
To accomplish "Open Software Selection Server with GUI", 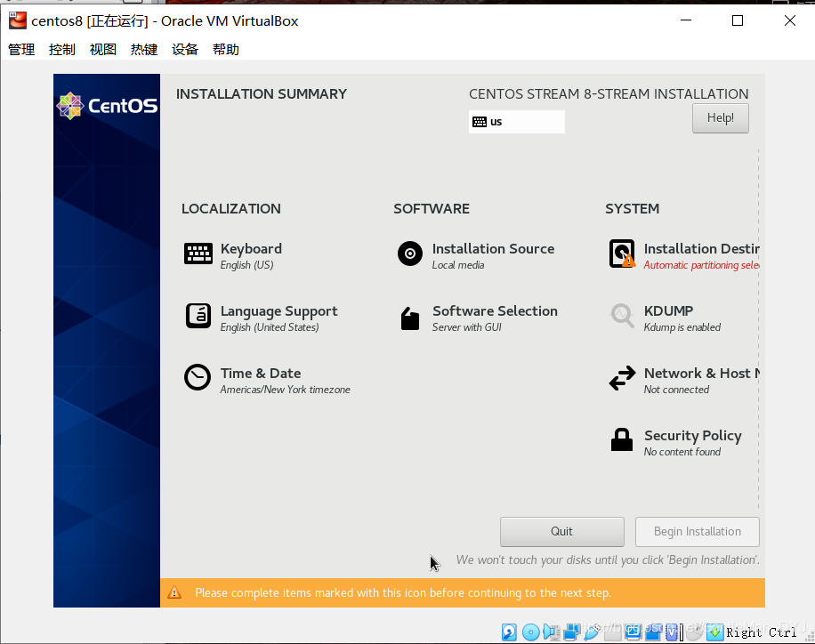I will 479,318.
